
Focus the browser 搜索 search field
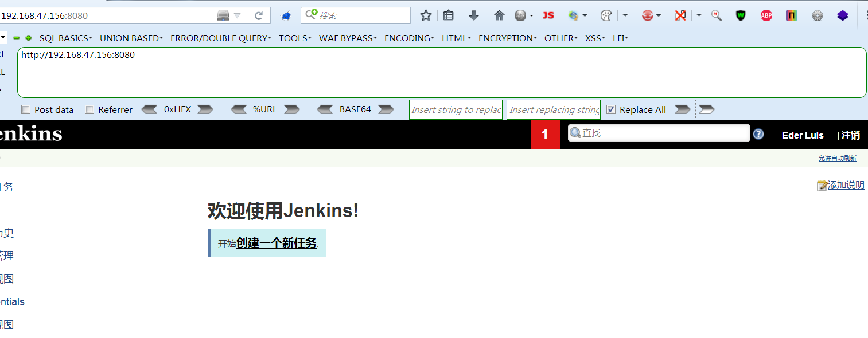(x=356, y=15)
